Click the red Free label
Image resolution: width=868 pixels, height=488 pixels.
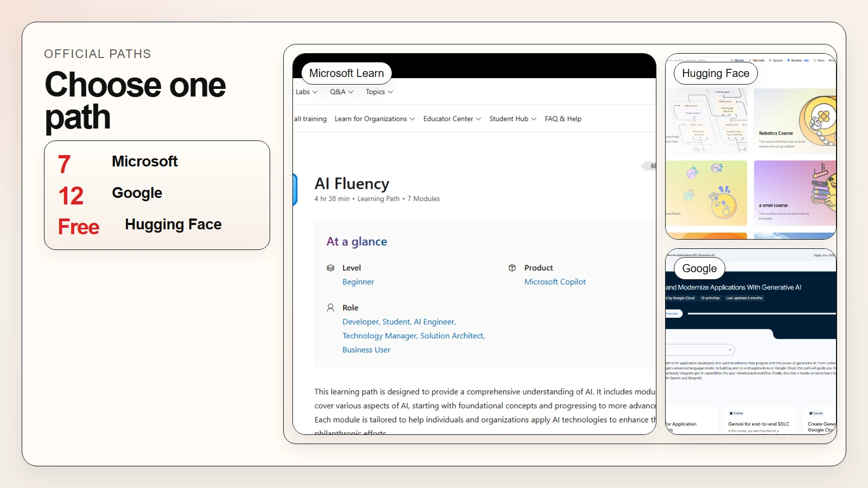click(x=79, y=227)
